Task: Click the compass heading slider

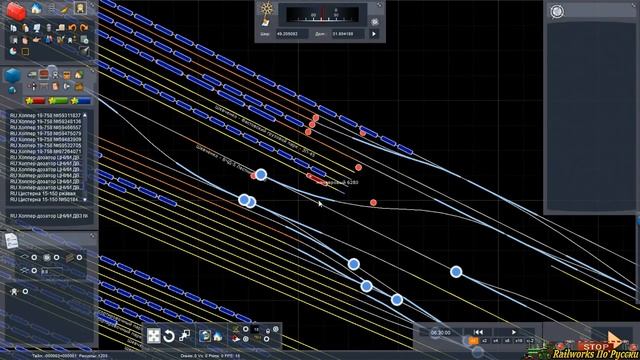Action: pyautogui.click(x=322, y=15)
